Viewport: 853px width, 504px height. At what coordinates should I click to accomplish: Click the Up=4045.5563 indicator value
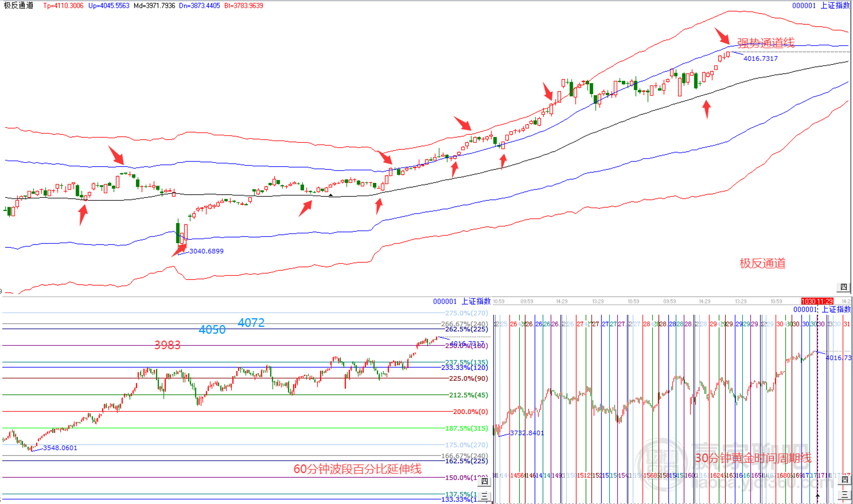click(109, 6)
